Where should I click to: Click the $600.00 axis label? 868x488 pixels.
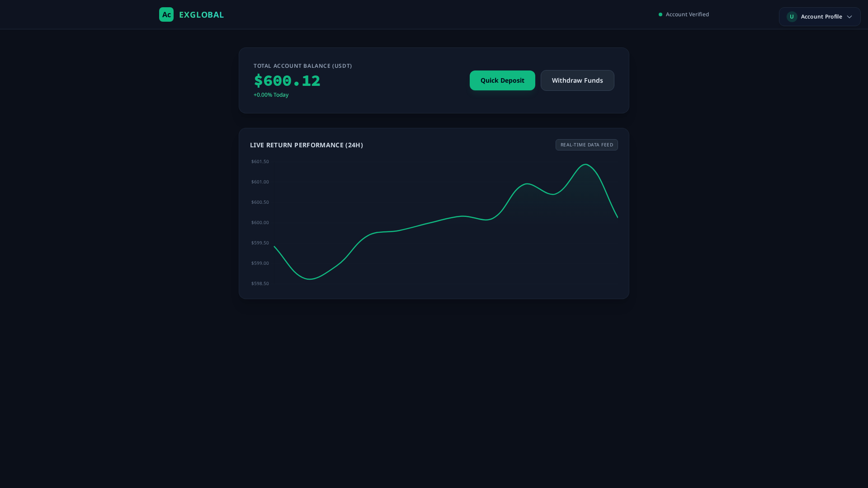(x=260, y=223)
